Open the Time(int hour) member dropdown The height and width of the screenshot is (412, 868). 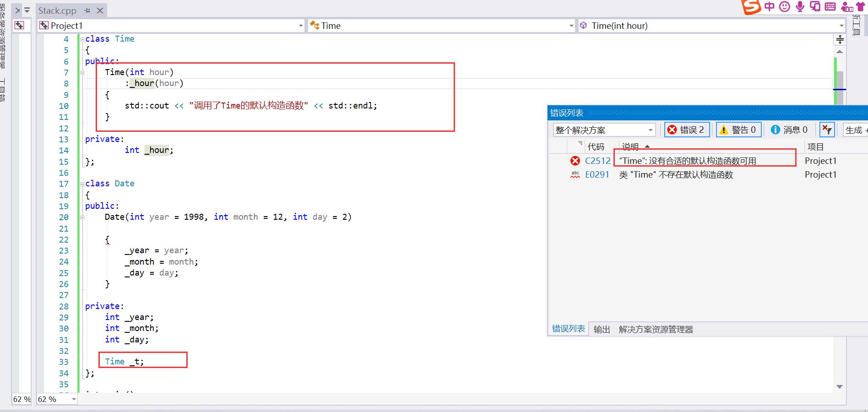[x=841, y=26]
